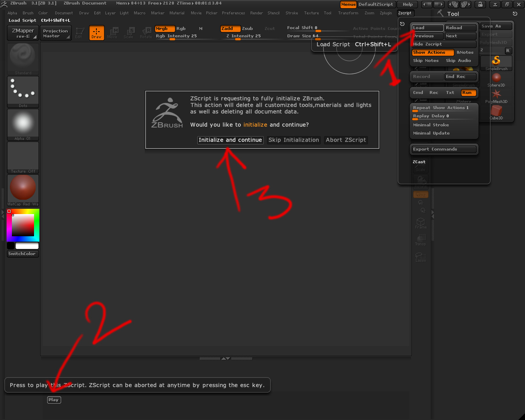The image size is (525, 420).
Task: Open the Projection Master button
Action: (56, 33)
